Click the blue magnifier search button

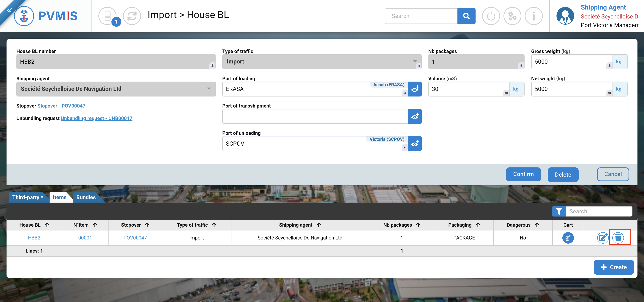click(x=466, y=16)
